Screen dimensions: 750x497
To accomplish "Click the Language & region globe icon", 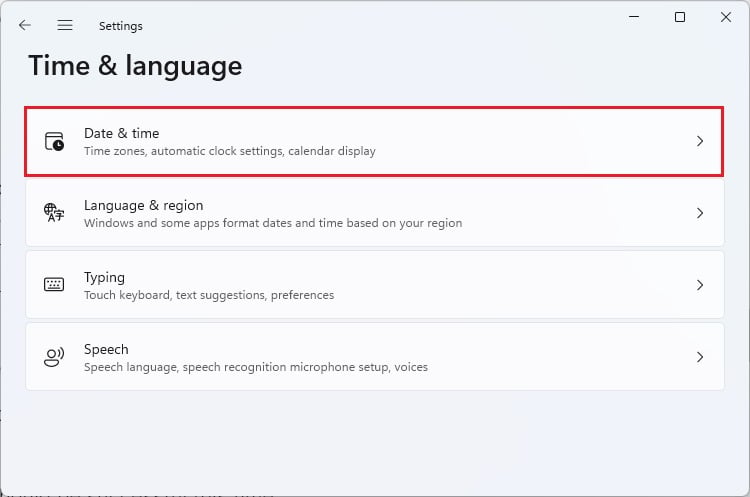I will click(x=54, y=212).
